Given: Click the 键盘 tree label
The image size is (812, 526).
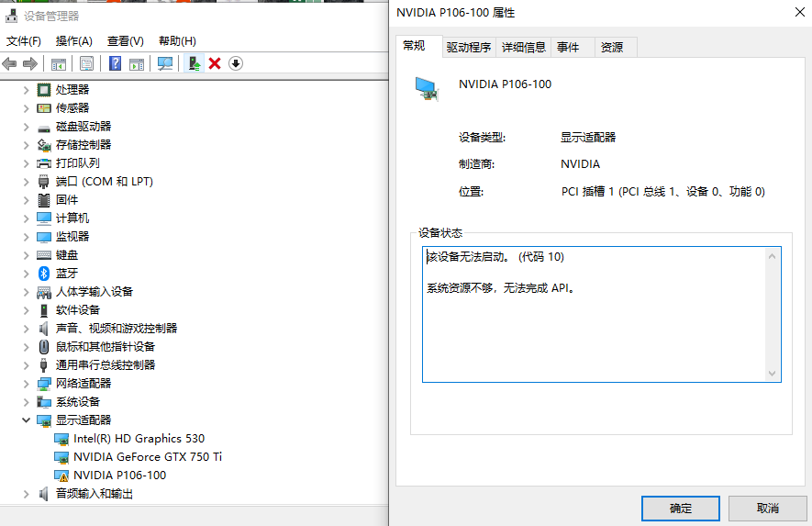Looking at the screenshot, I should pyautogui.click(x=67, y=255).
